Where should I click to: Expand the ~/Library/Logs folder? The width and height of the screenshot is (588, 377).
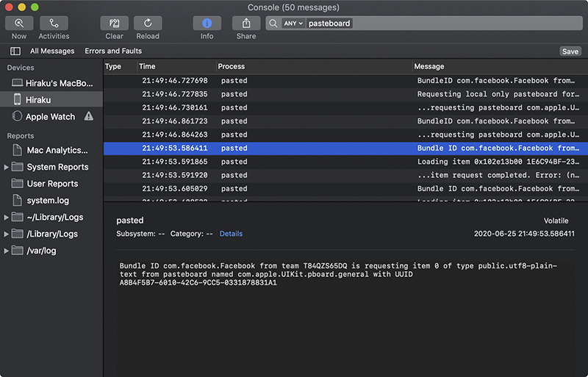click(x=6, y=218)
